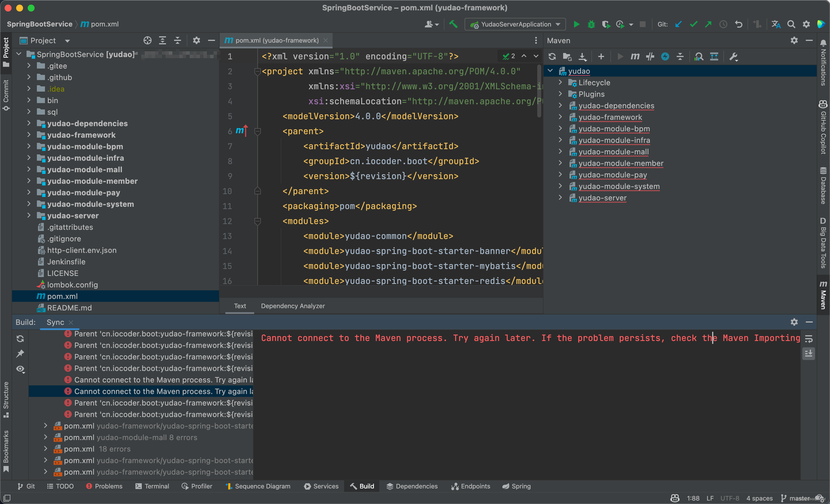Run YudaoServerApplication with green play button
This screenshot has width=830, height=504.
pyautogui.click(x=576, y=24)
